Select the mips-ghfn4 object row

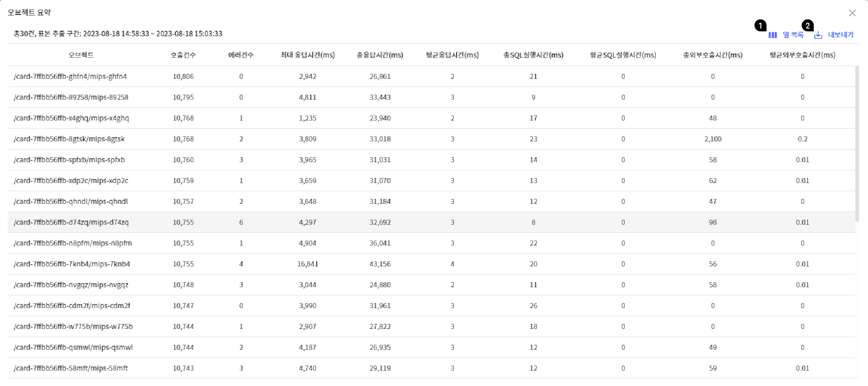point(70,77)
